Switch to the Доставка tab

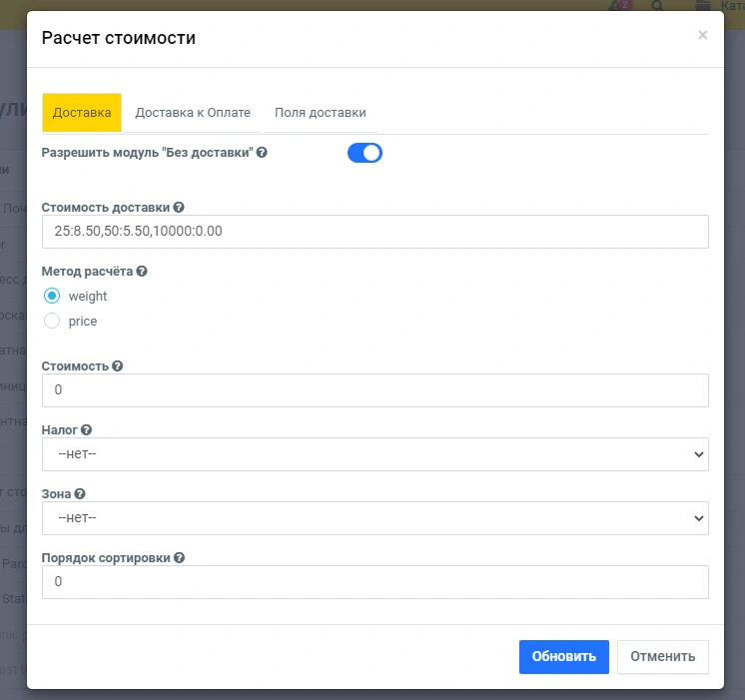click(x=82, y=113)
